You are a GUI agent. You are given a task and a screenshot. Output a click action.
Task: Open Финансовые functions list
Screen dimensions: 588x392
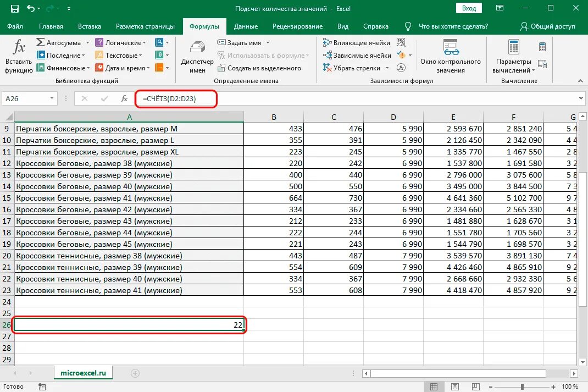(63, 68)
